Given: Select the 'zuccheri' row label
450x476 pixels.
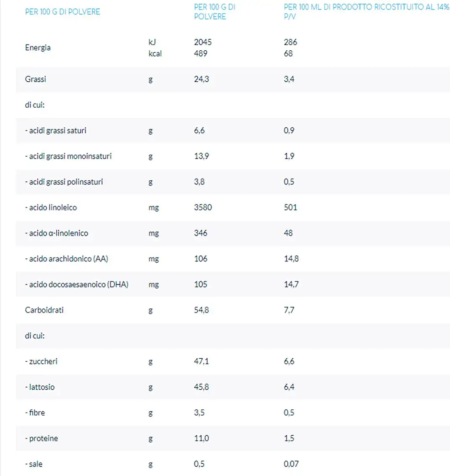Looking at the screenshot, I should point(42,361).
